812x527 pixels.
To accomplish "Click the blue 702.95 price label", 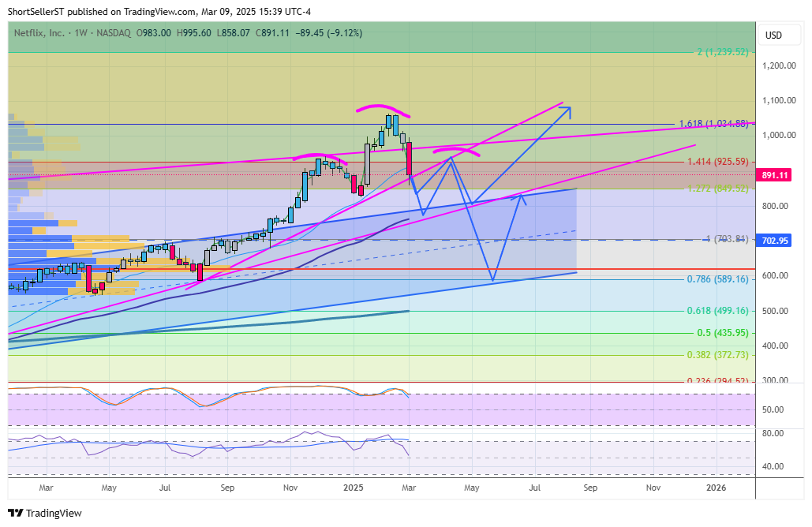I will [775, 241].
